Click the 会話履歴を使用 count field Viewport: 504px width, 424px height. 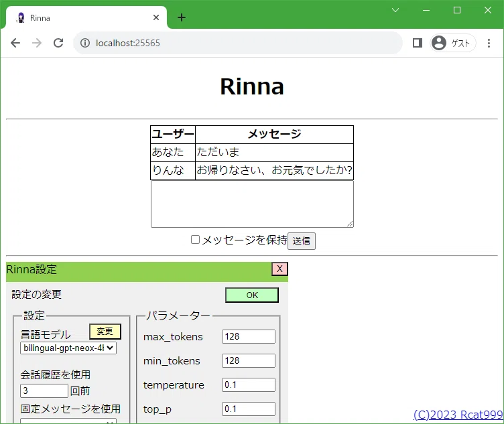click(x=44, y=391)
